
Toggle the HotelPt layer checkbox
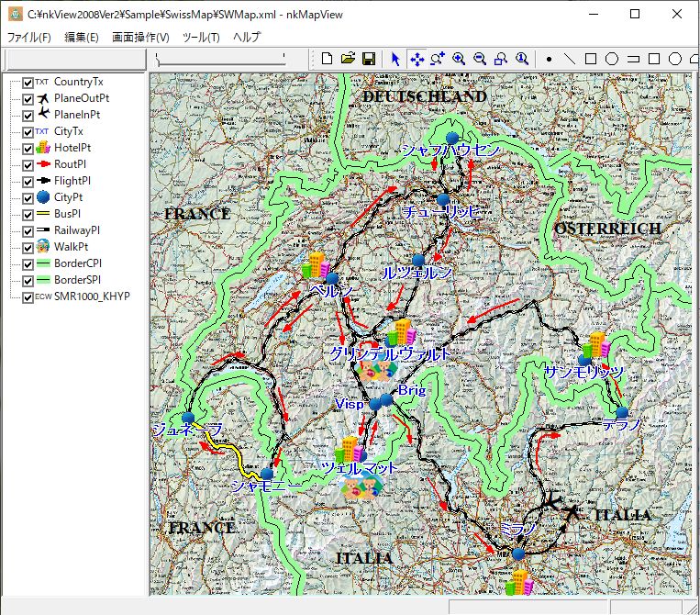click(x=28, y=148)
